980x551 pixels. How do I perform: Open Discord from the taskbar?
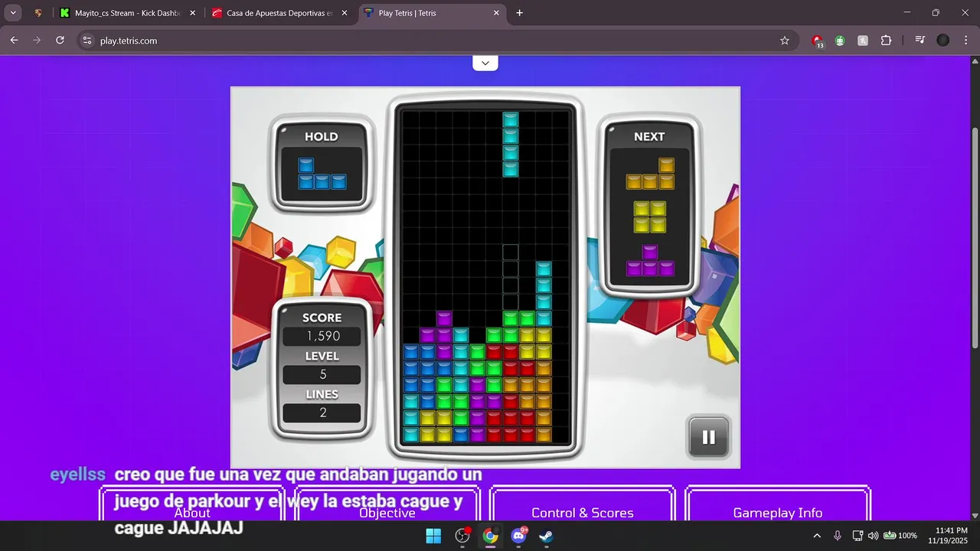pos(519,536)
